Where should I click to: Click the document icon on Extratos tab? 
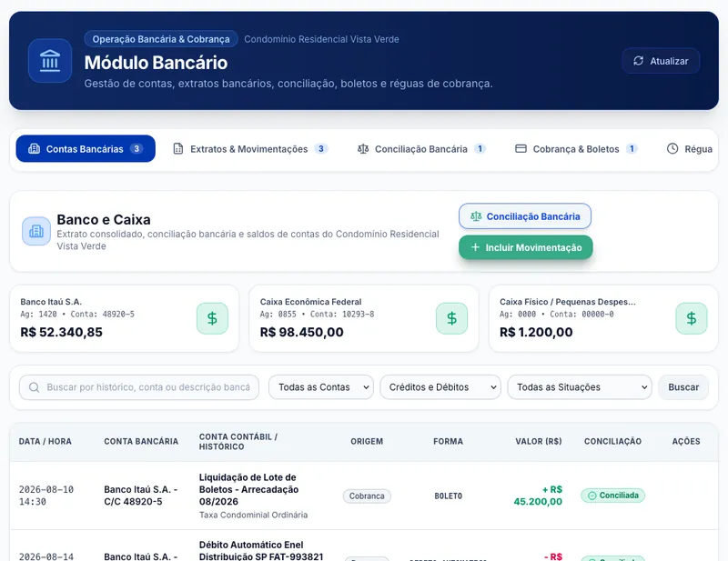tap(178, 148)
